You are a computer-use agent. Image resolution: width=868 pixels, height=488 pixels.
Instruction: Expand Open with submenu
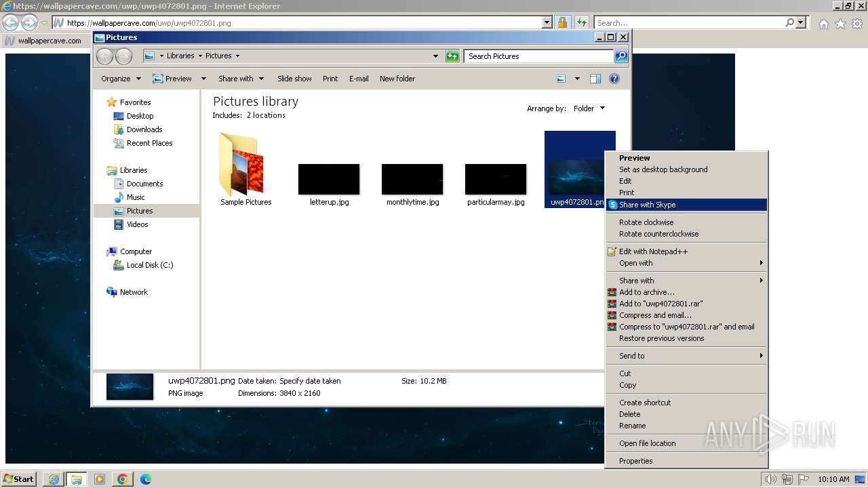tap(686, 263)
